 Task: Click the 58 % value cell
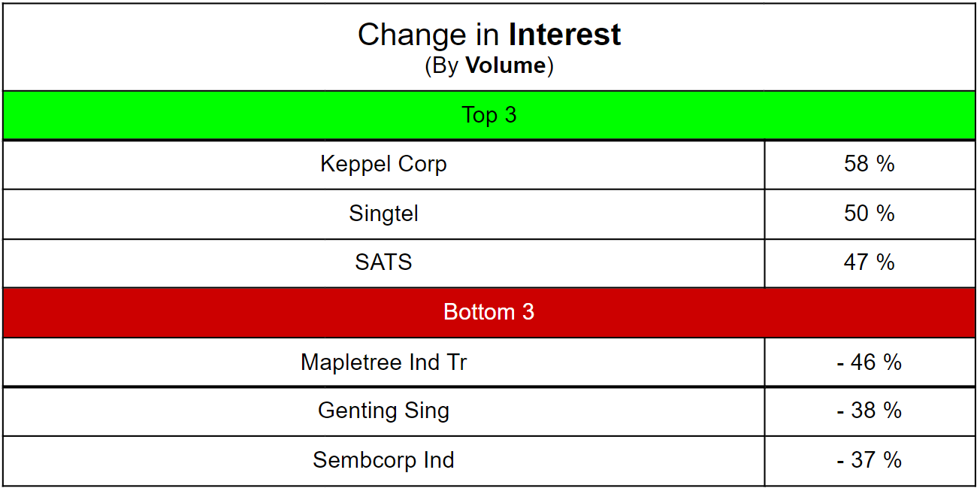[870, 165]
